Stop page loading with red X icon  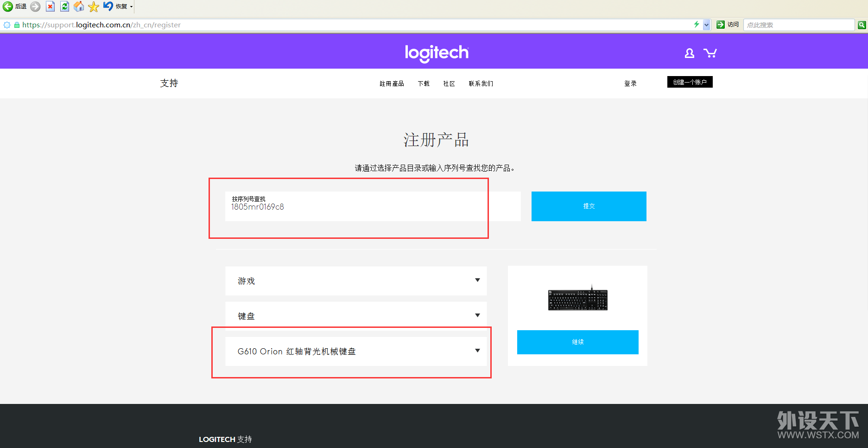(x=50, y=6)
